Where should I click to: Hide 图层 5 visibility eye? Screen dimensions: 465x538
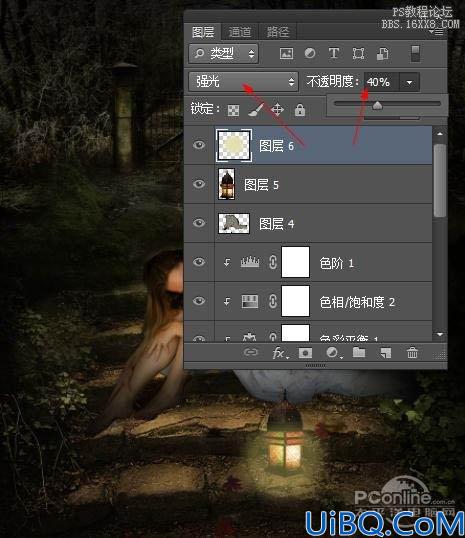[x=199, y=184]
